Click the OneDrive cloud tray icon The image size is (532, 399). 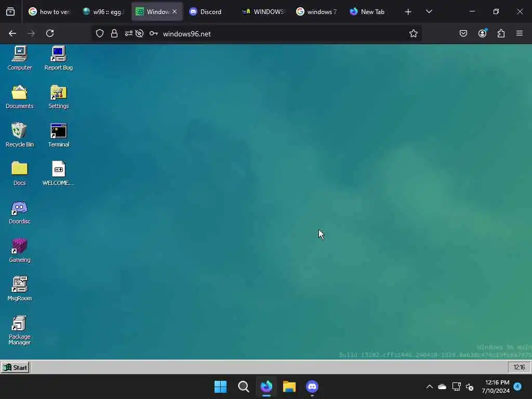442,387
